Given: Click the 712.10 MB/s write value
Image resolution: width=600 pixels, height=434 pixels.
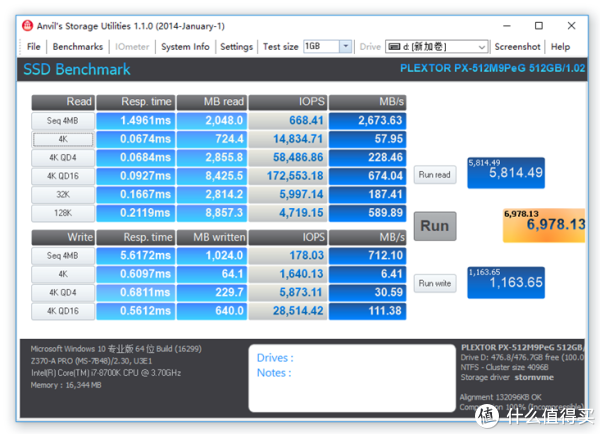Looking at the screenshot, I should click(x=367, y=255).
